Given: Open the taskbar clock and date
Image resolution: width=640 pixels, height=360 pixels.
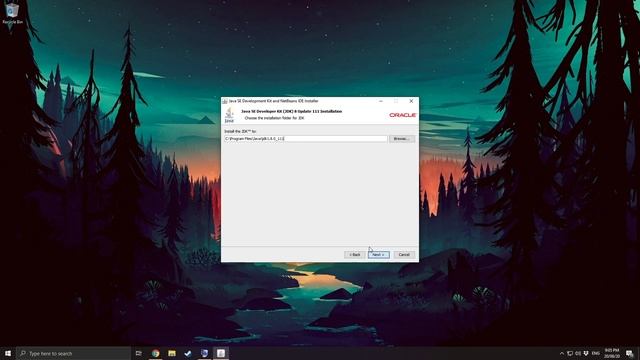Looking at the screenshot, I should 612,353.
